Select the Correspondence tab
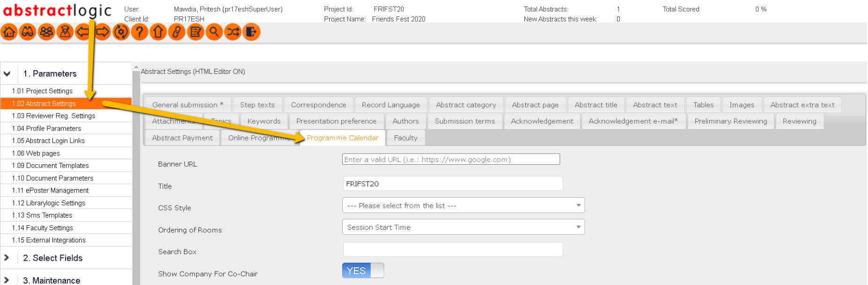The height and width of the screenshot is (285, 868). click(318, 105)
